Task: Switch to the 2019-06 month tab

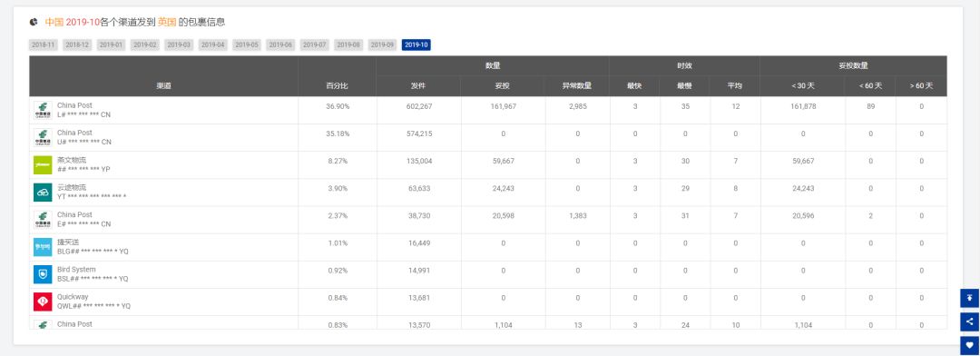Action: tap(280, 45)
